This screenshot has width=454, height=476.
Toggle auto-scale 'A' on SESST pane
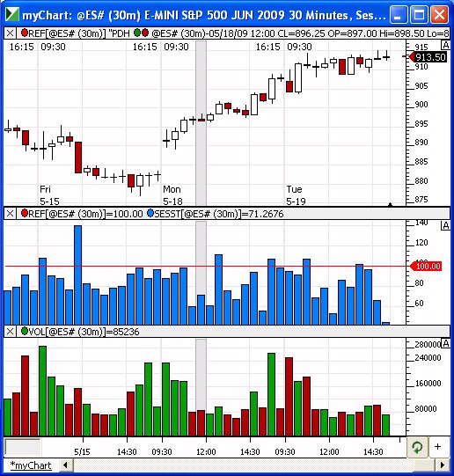click(x=445, y=225)
